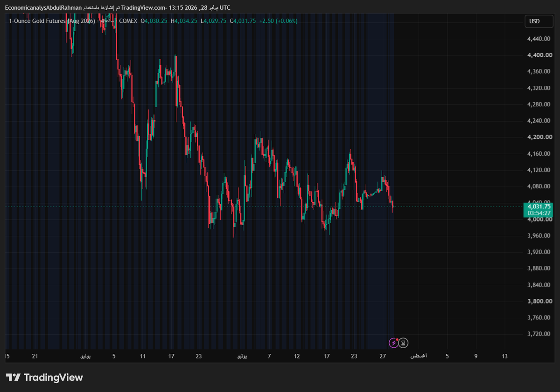Screen dimensions: 560x392
Task: Click the 9 date label on time axis
Action: [476, 356]
